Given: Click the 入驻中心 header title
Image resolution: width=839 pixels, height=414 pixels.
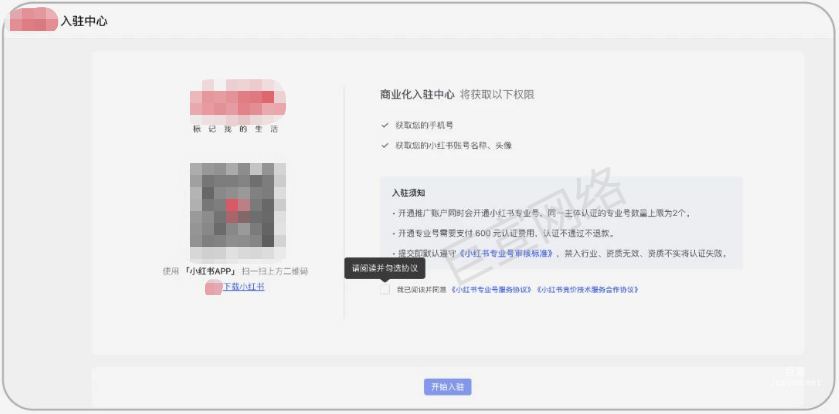Looking at the screenshot, I should (x=84, y=21).
